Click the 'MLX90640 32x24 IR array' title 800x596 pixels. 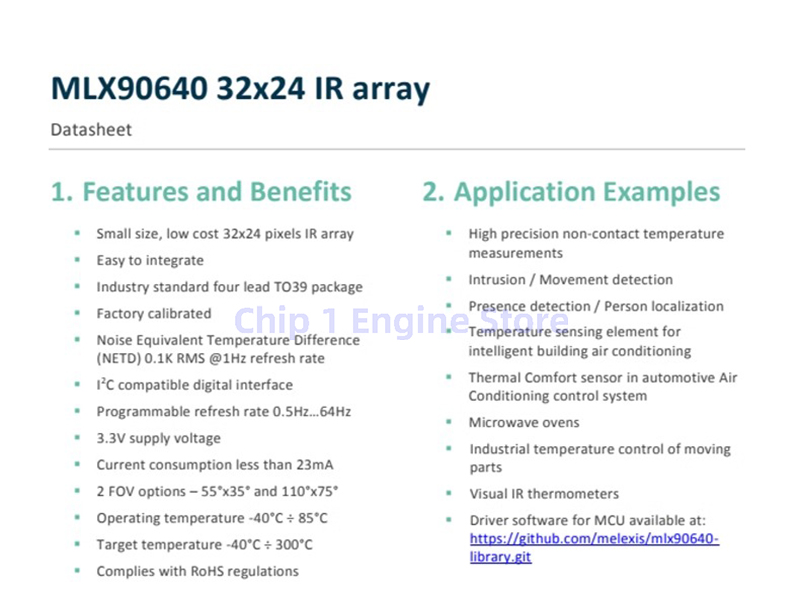(240, 88)
